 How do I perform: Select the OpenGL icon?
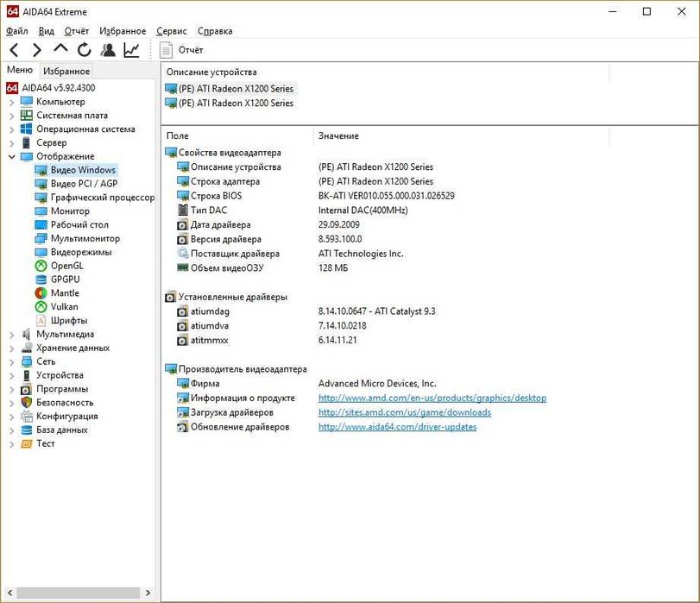41,266
